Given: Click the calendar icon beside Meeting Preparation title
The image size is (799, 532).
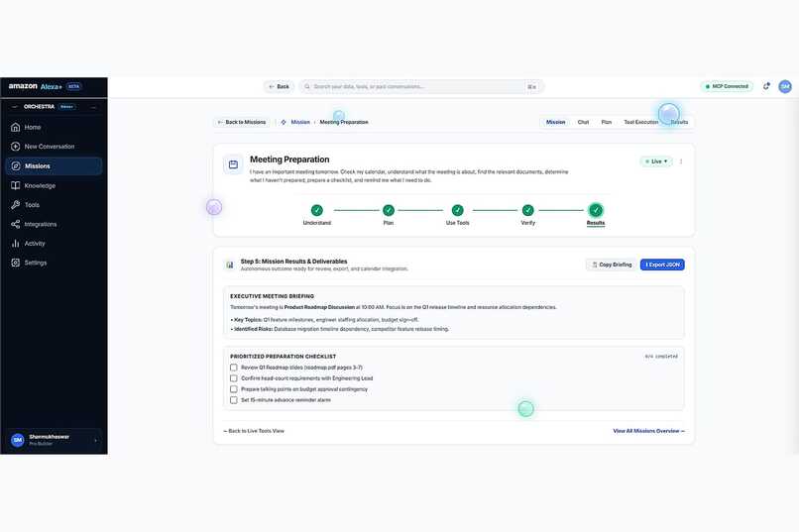Looking at the screenshot, I should tap(233, 164).
